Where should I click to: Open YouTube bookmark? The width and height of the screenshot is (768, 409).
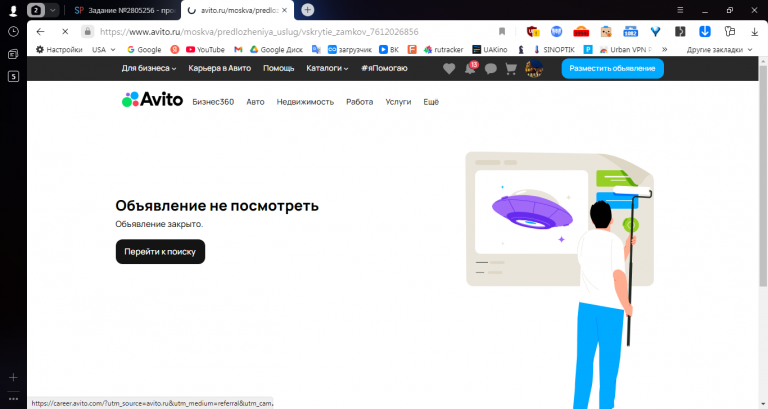[205, 49]
